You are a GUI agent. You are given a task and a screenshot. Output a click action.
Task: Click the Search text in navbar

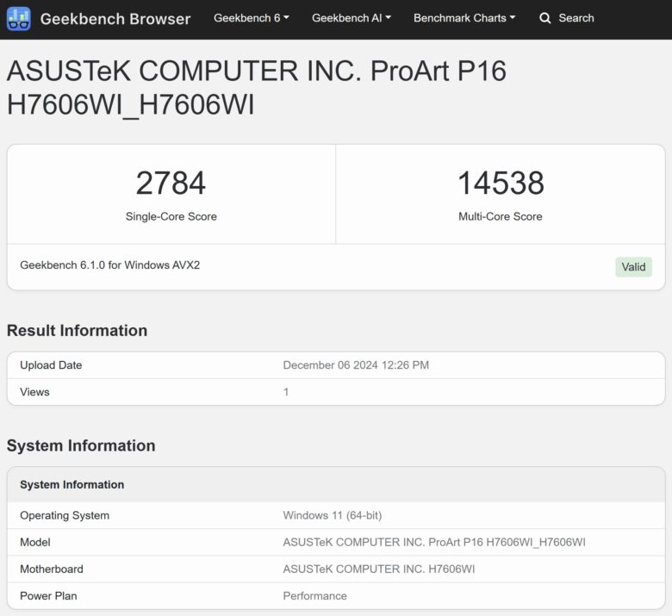click(x=576, y=18)
